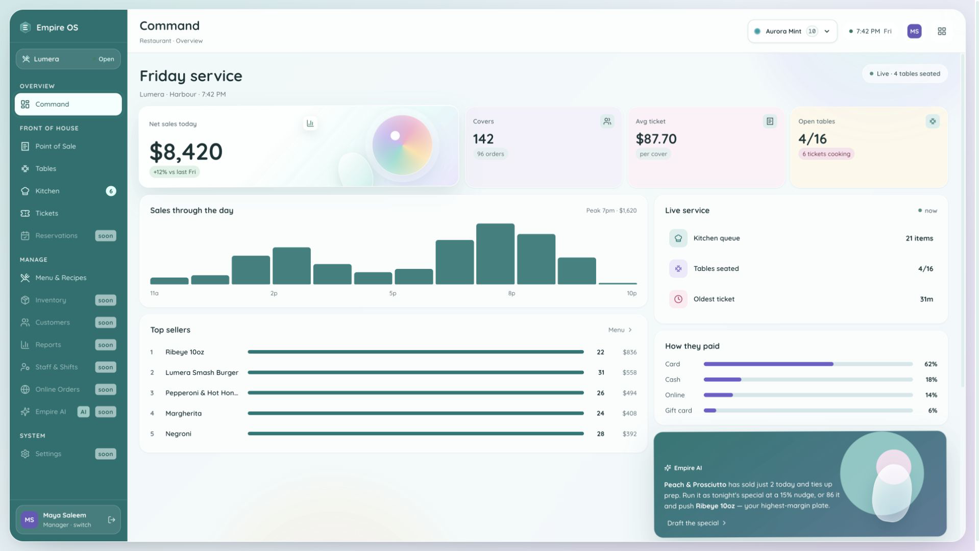980x551 pixels.
Task: Click the Empire OS logo icon
Action: 25,28
